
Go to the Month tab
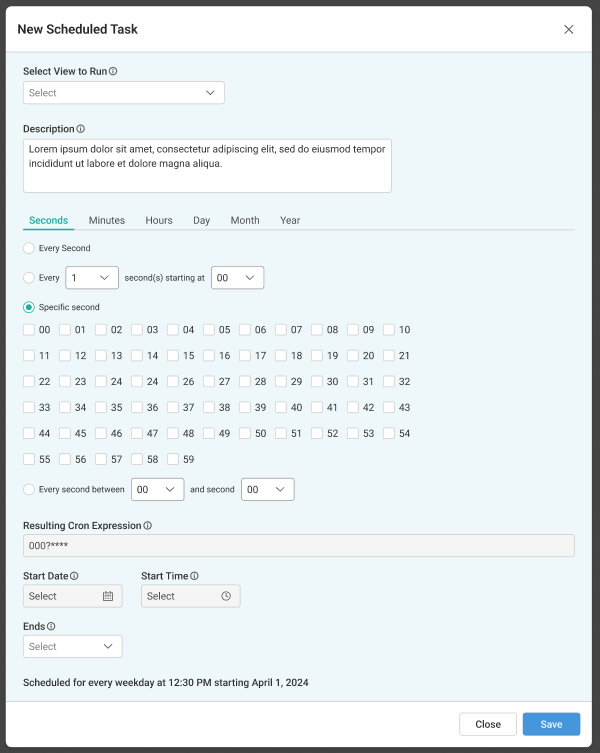245,221
